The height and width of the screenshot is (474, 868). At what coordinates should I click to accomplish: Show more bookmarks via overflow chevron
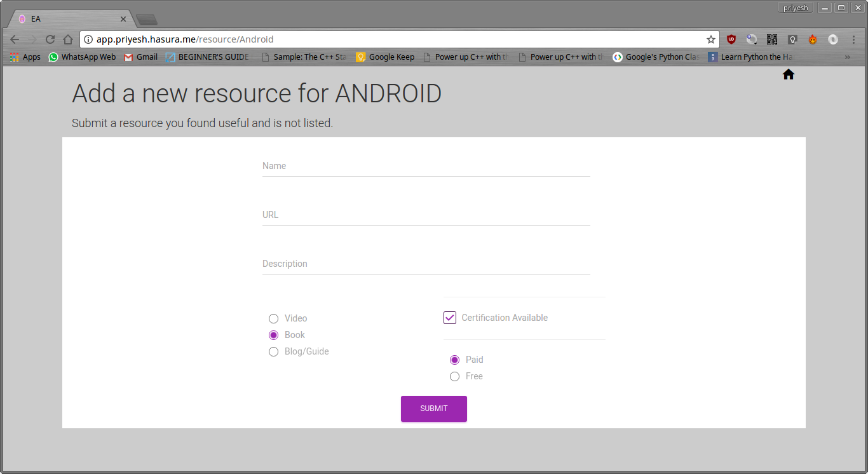(x=847, y=57)
